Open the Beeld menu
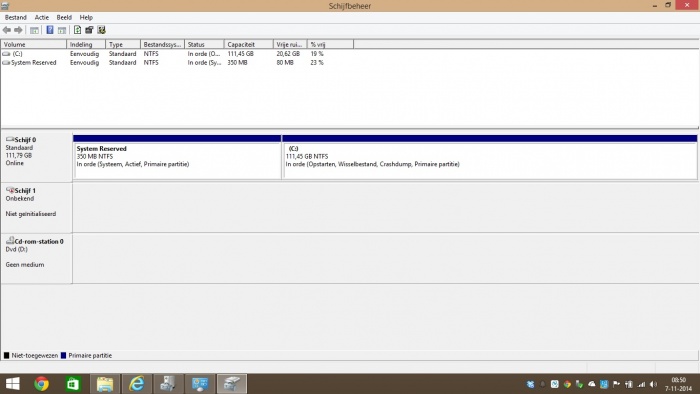Image resolution: width=700 pixels, height=394 pixels. click(x=64, y=17)
